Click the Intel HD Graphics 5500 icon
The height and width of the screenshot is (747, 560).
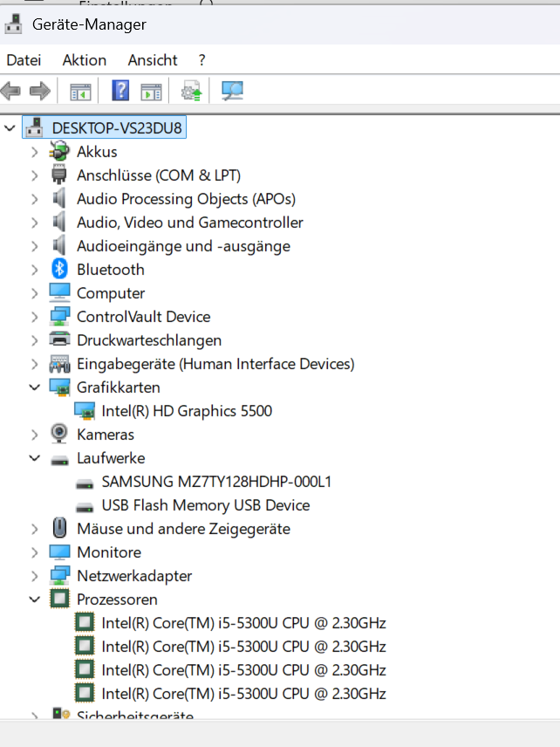(85, 411)
